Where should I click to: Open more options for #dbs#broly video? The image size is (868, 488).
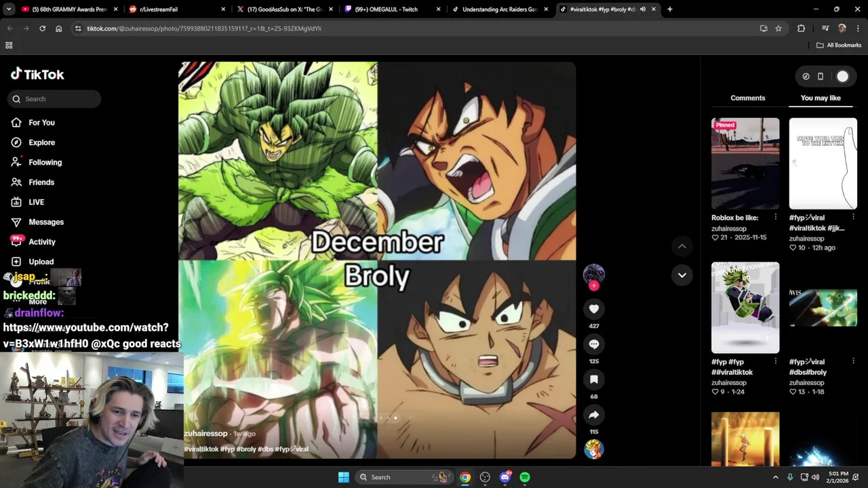tap(853, 361)
